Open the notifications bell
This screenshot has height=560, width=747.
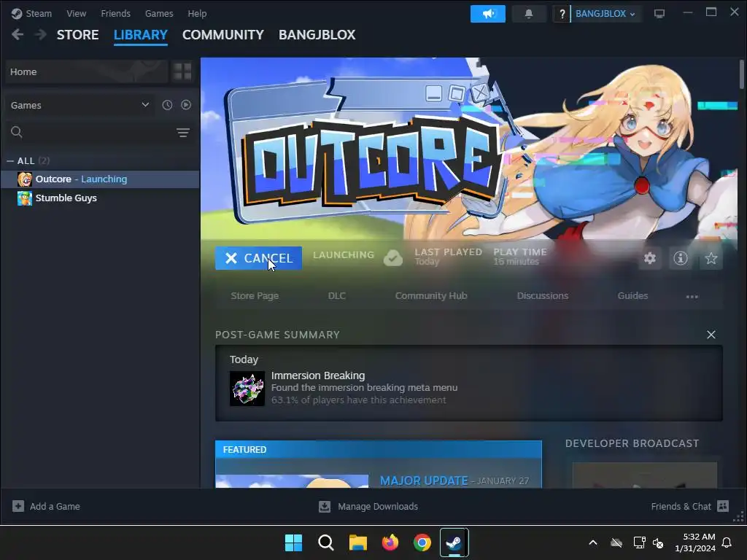tap(529, 14)
